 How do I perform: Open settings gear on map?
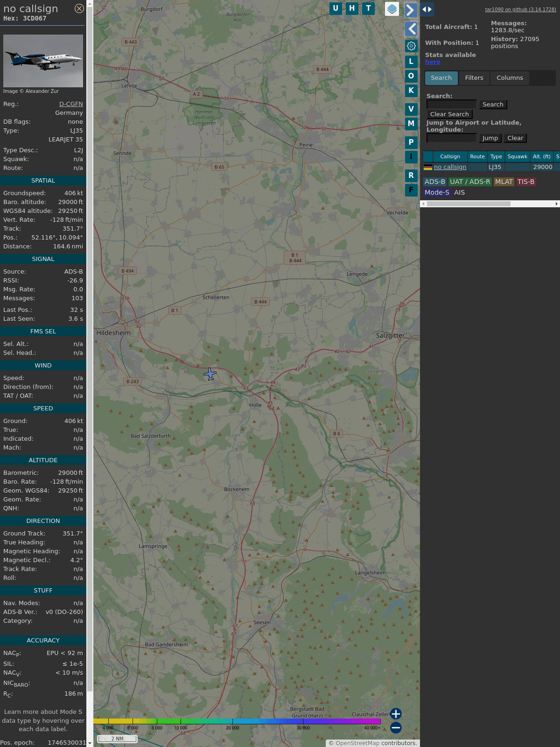pos(411,46)
